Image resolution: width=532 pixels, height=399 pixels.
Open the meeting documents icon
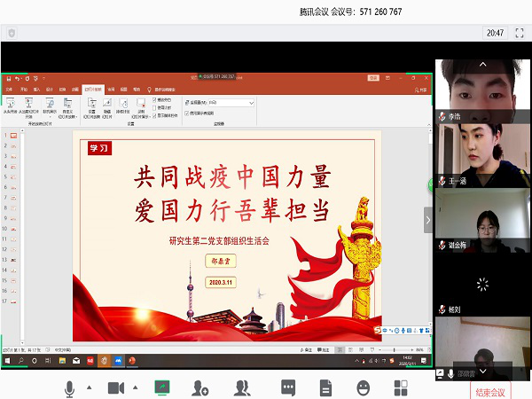325,388
